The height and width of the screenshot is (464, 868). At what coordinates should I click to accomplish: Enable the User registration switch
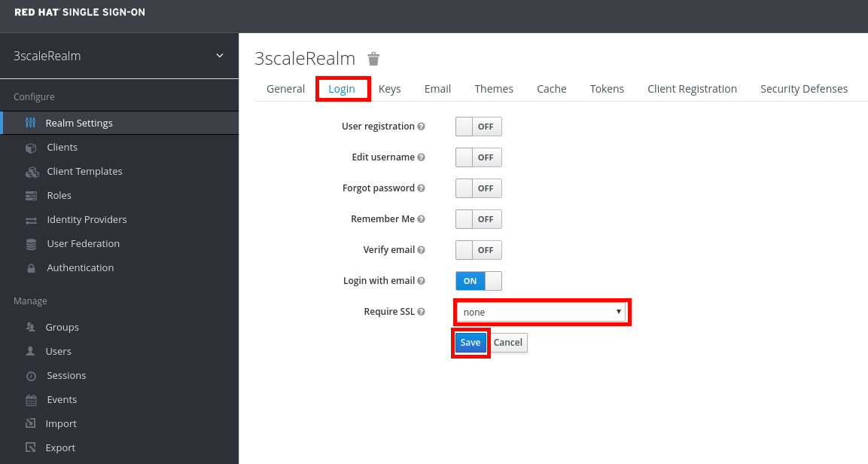tap(478, 127)
